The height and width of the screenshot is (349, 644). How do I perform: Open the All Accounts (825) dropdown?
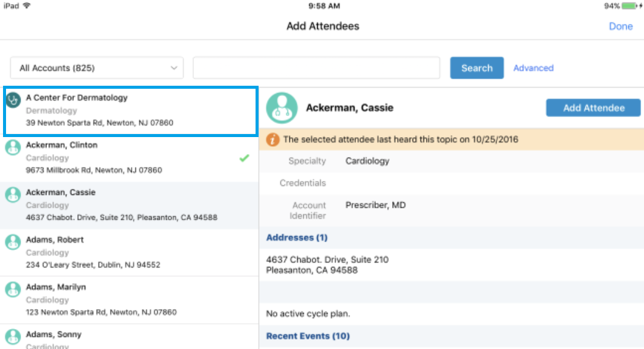(97, 68)
